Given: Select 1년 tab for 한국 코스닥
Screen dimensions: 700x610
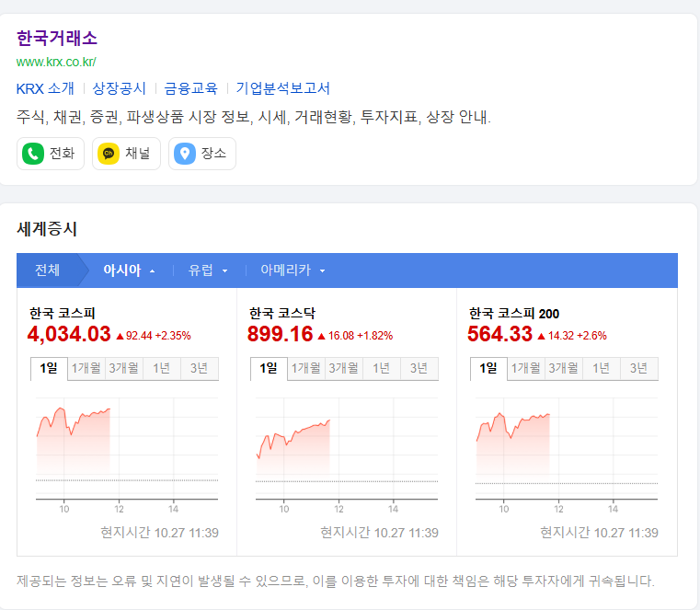Looking at the screenshot, I should (381, 368).
